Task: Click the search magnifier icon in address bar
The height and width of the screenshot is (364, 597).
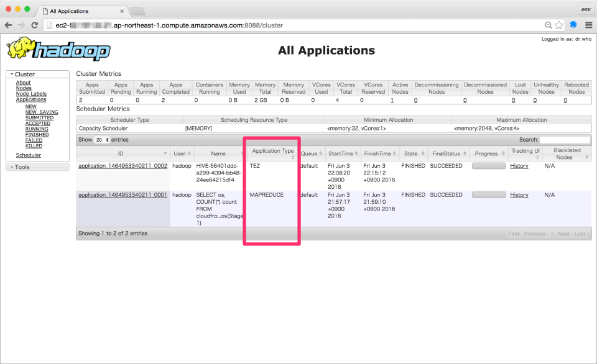Action: 548,25
